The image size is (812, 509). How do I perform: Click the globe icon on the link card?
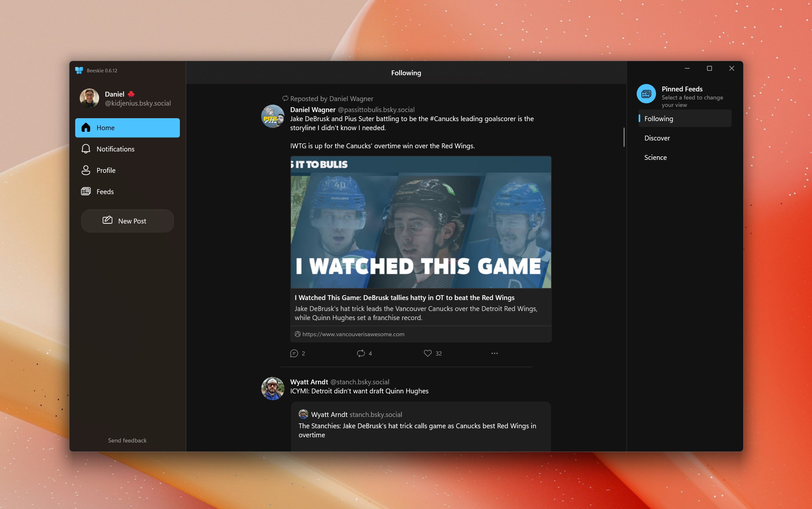coord(297,334)
